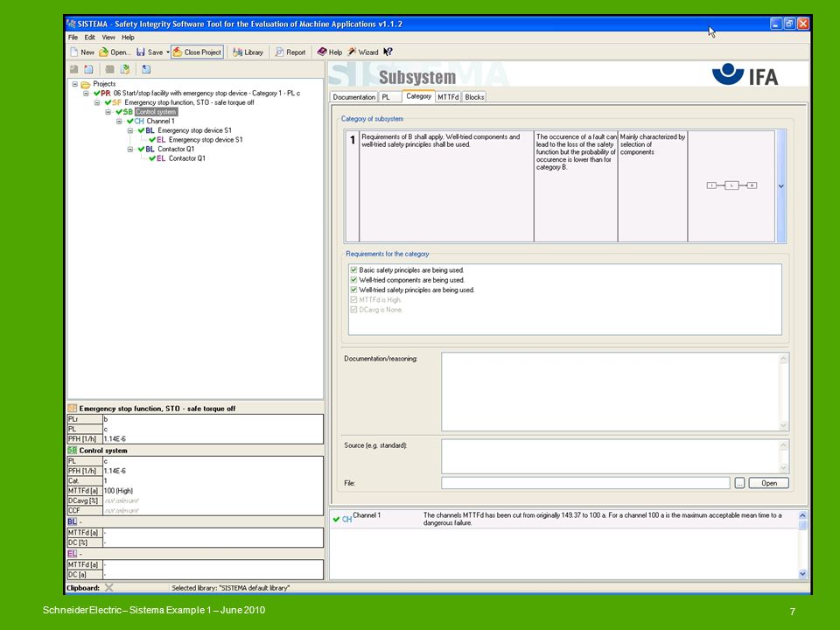
Task: Click the first grey tree toolbar icon
Action: [x=73, y=69]
